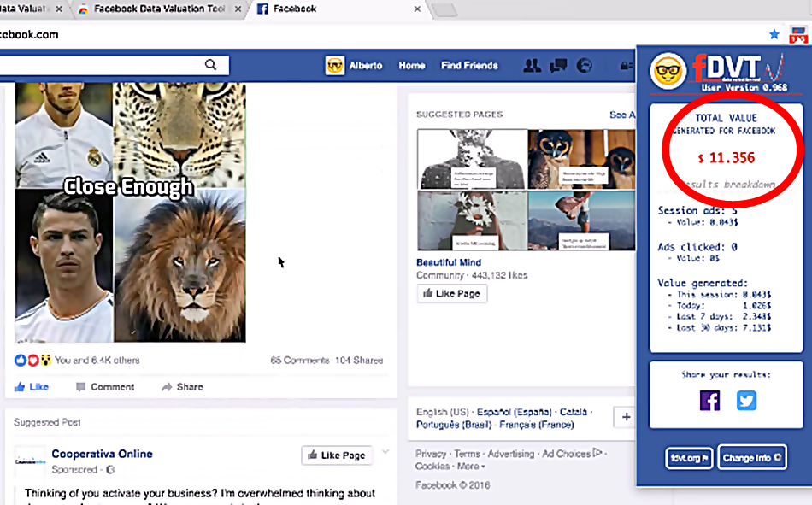Switch language to Català
812x505 pixels.
pyautogui.click(x=573, y=412)
